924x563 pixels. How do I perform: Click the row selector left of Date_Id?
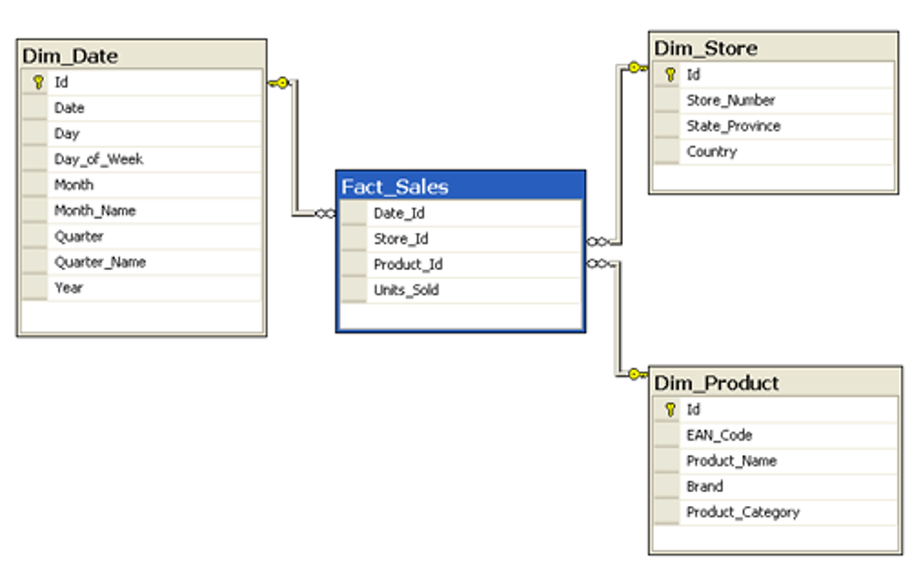[354, 214]
